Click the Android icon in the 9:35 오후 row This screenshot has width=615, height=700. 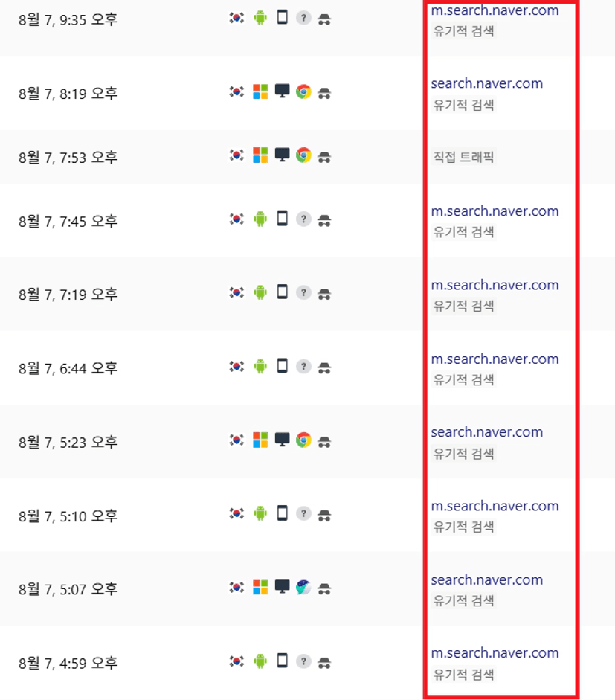click(x=260, y=18)
